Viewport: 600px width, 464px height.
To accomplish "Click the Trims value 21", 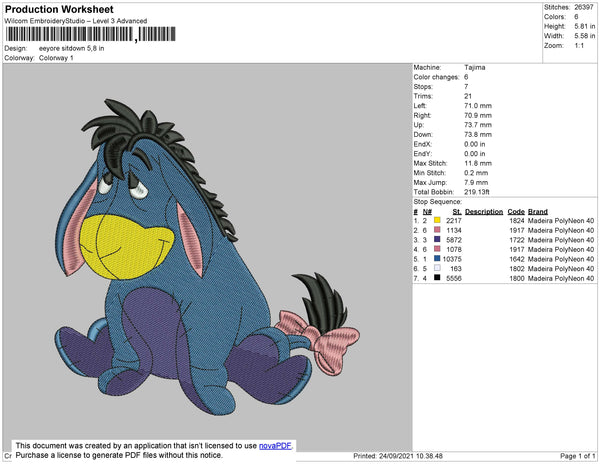I will (x=468, y=96).
